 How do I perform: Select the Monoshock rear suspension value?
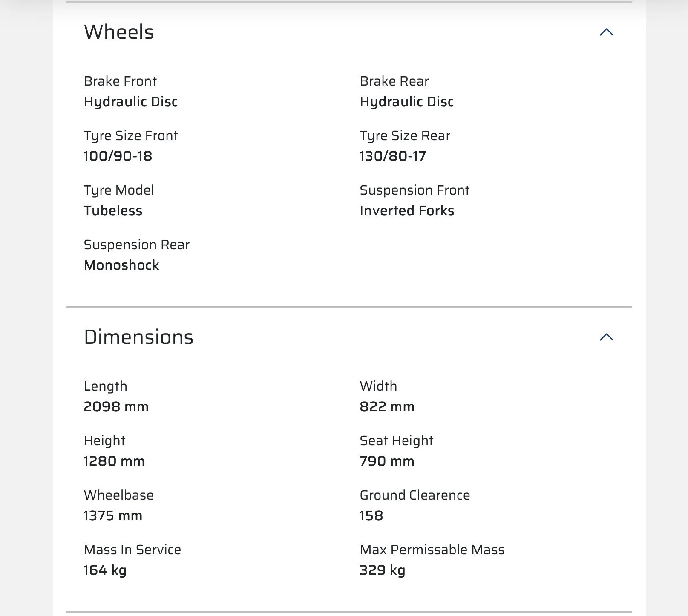click(121, 265)
